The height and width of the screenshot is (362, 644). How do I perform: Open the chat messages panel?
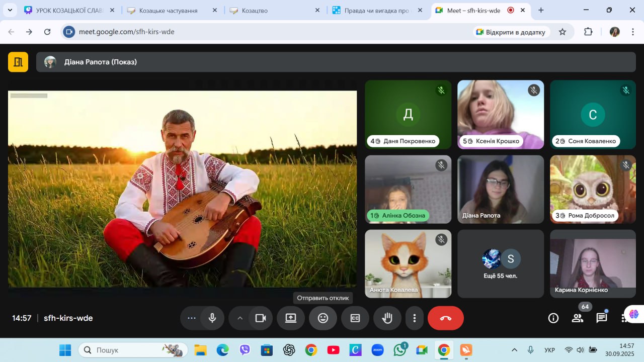click(602, 318)
